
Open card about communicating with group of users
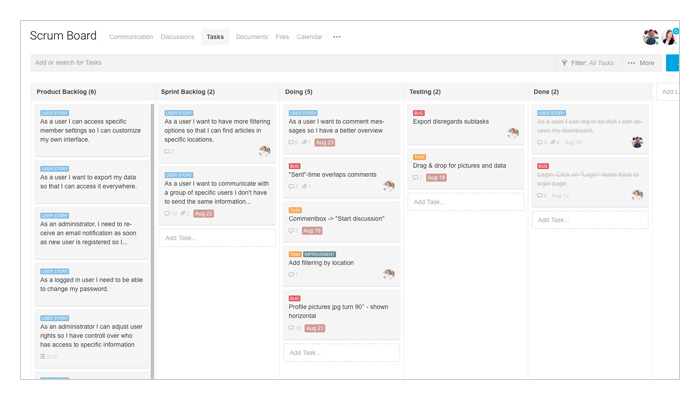point(217,195)
